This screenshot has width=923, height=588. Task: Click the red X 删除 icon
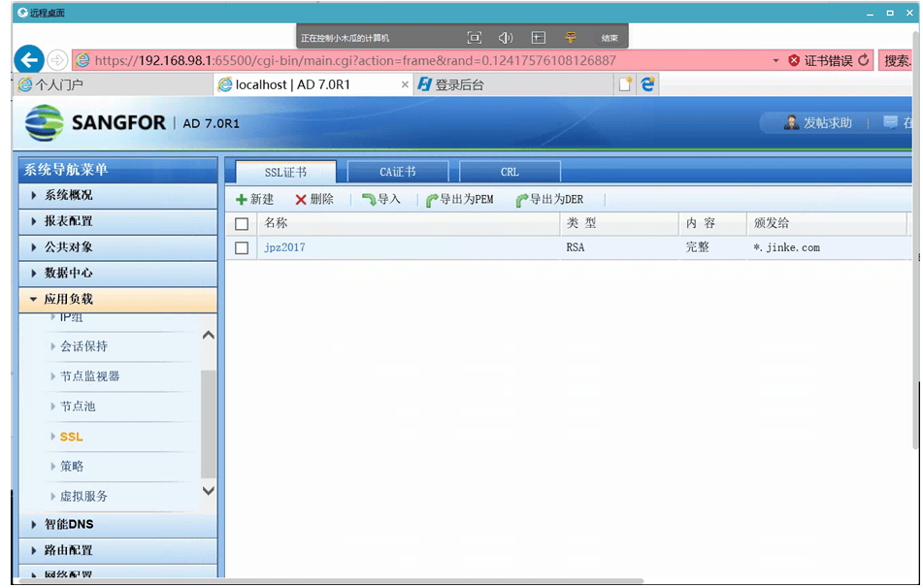[301, 200]
